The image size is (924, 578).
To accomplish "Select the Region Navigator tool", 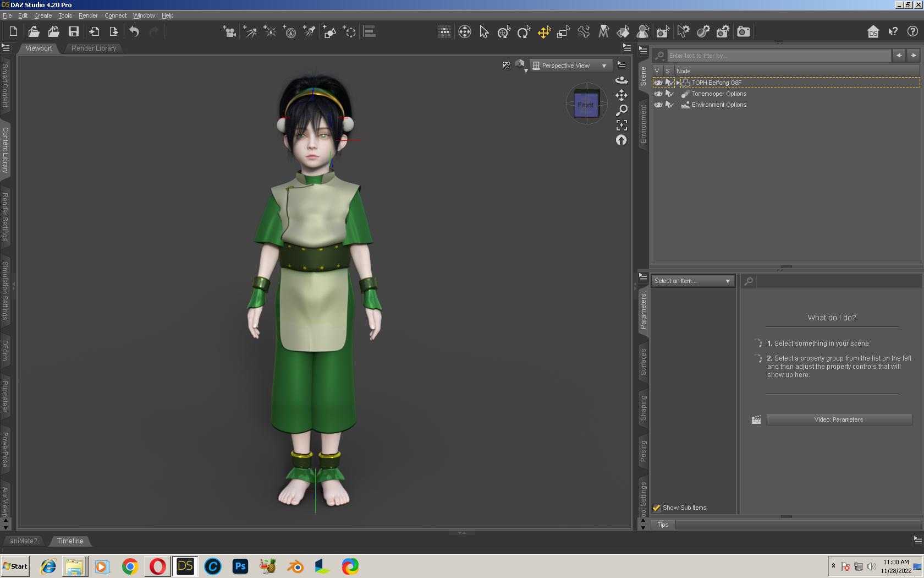I will [643, 32].
